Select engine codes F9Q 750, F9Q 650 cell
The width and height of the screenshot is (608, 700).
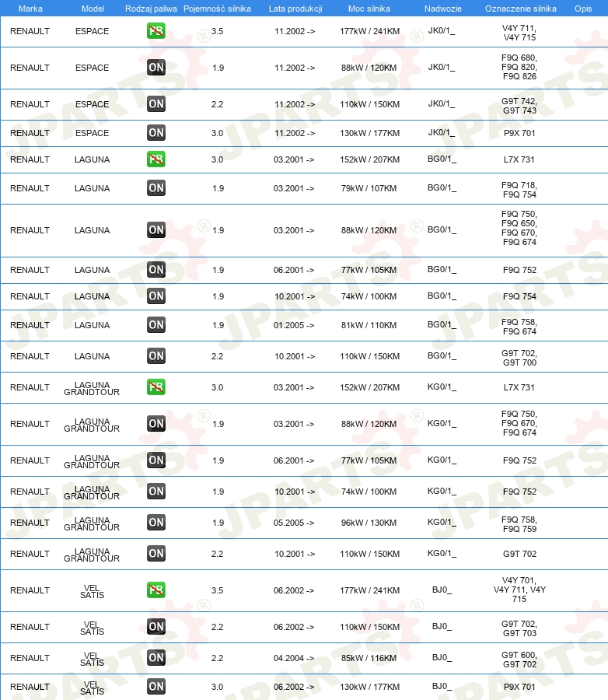[x=519, y=228]
